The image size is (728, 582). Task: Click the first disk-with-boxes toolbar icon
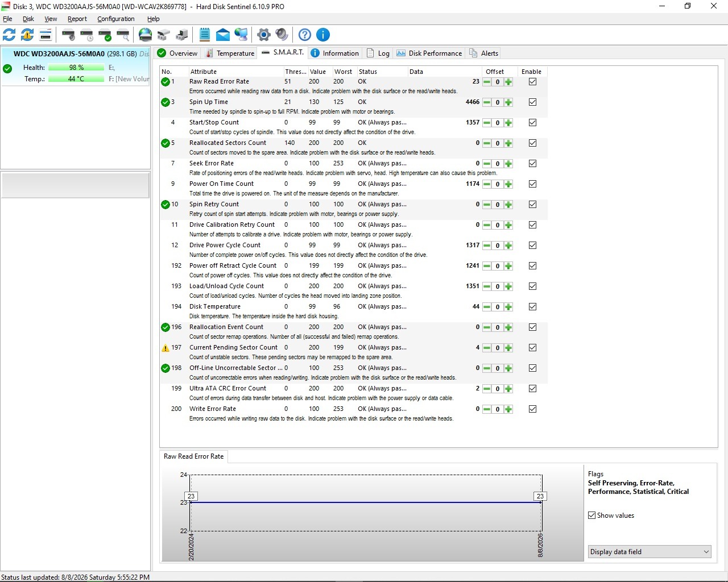point(164,35)
